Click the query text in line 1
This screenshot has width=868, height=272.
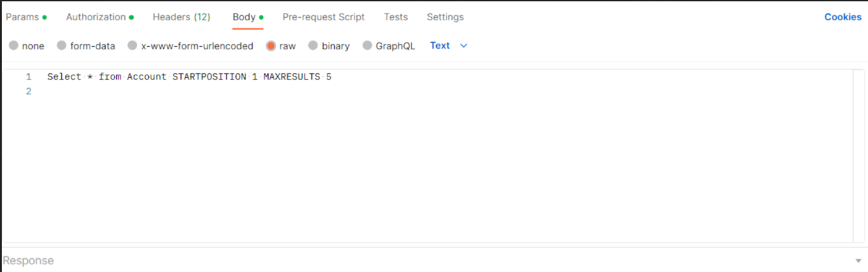[190, 77]
